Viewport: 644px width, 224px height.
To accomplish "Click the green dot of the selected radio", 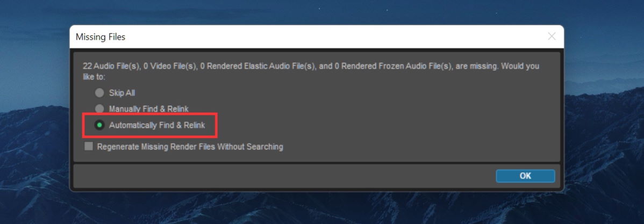I will tap(99, 125).
